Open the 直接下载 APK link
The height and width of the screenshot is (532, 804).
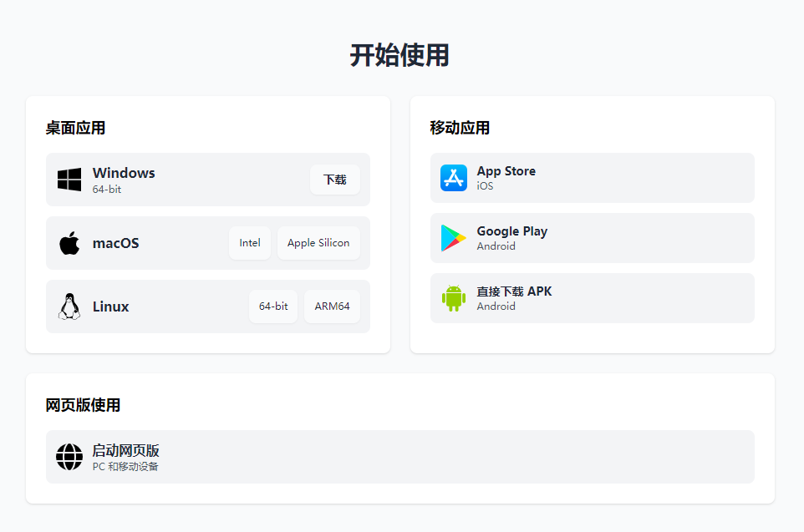[x=593, y=298]
